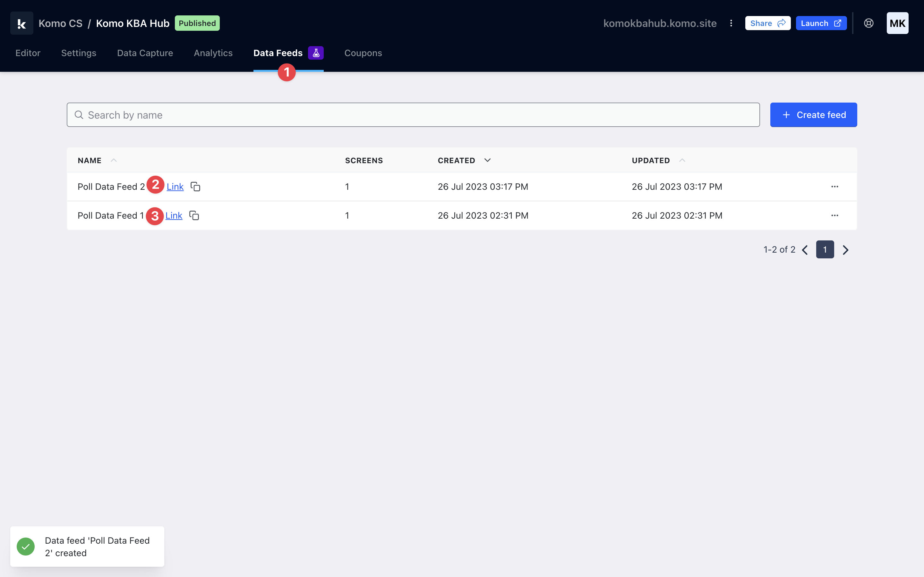Click the Share button
This screenshot has height=577, width=924.
click(767, 23)
